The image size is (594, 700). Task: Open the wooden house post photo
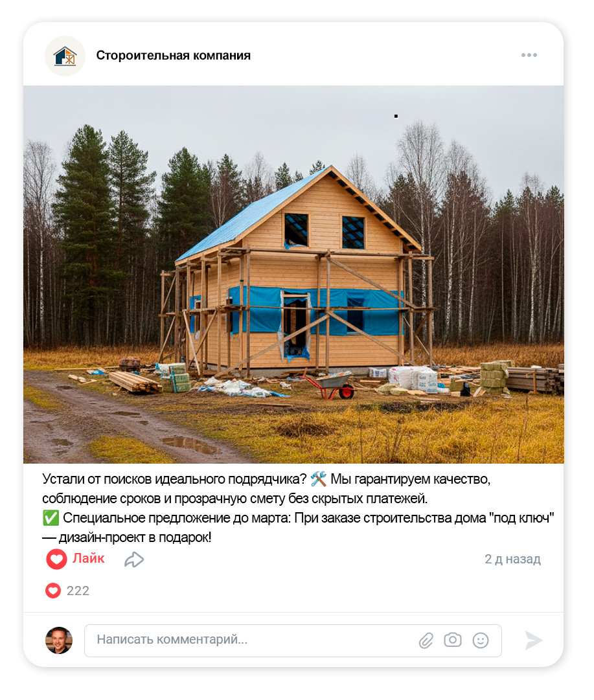click(x=293, y=275)
